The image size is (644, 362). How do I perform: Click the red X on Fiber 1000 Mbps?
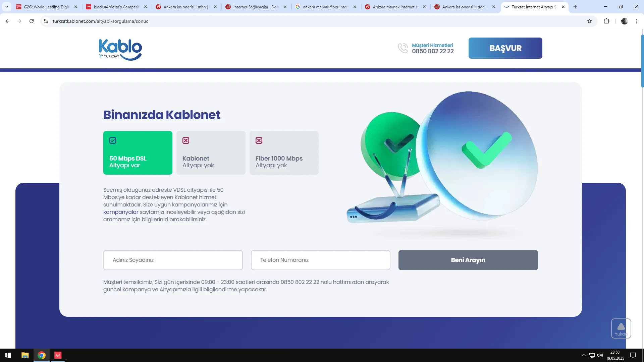(259, 140)
